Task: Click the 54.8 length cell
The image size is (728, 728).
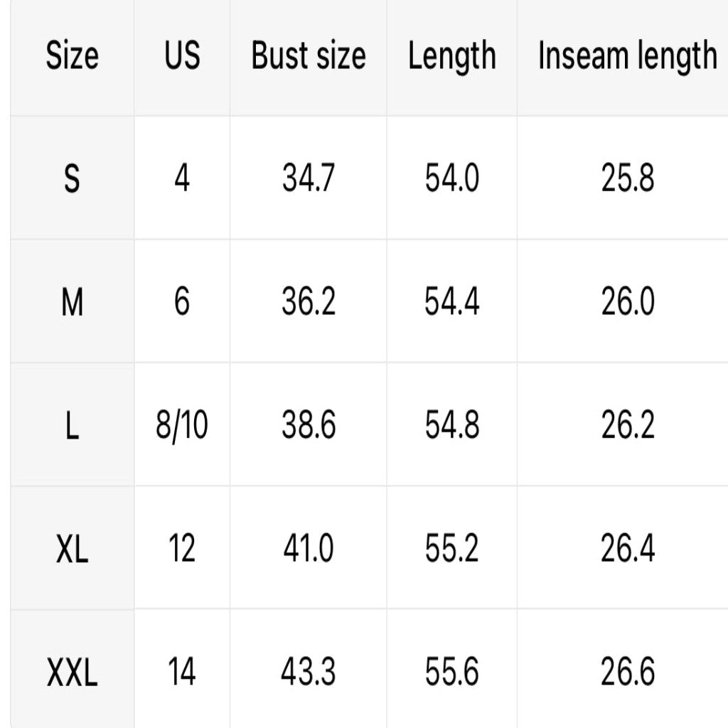Action: coord(452,425)
